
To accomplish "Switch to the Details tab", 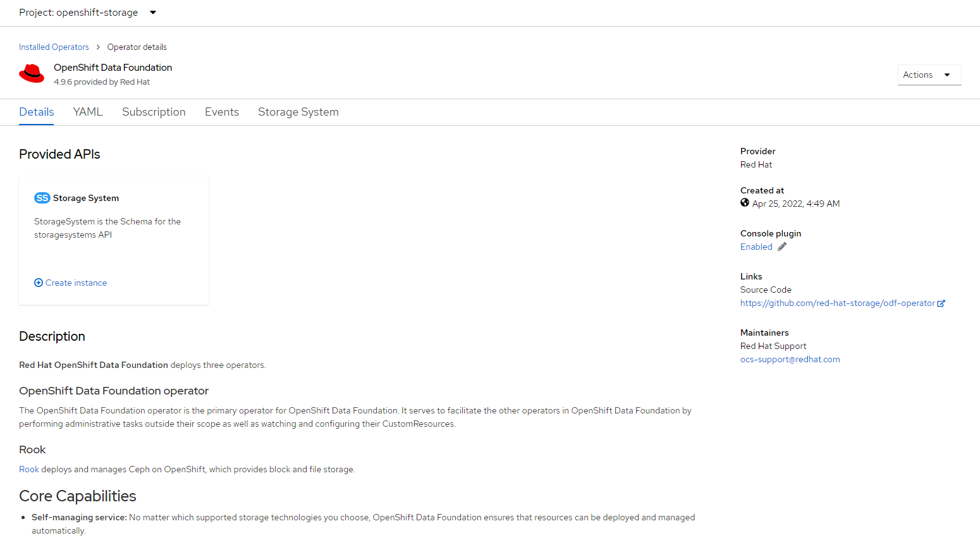I will [x=37, y=112].
